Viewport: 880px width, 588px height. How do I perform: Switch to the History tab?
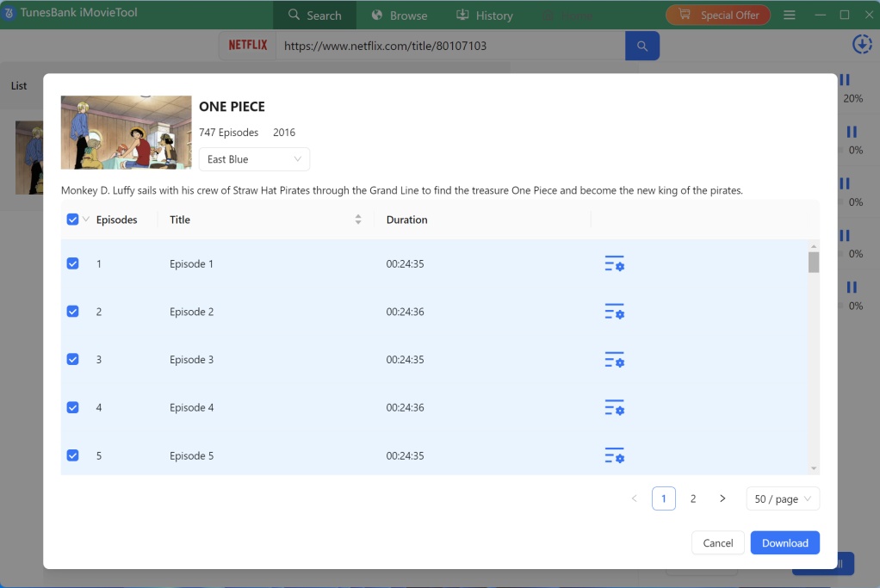[484, 15]
